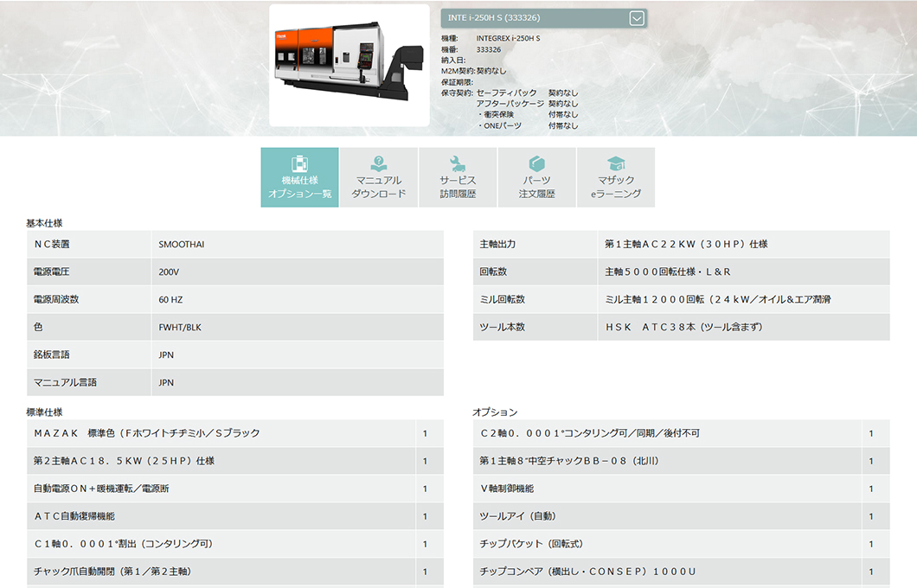
Task: Select チャック爪自動開閉 row
Action: click(x=235, y=572)
